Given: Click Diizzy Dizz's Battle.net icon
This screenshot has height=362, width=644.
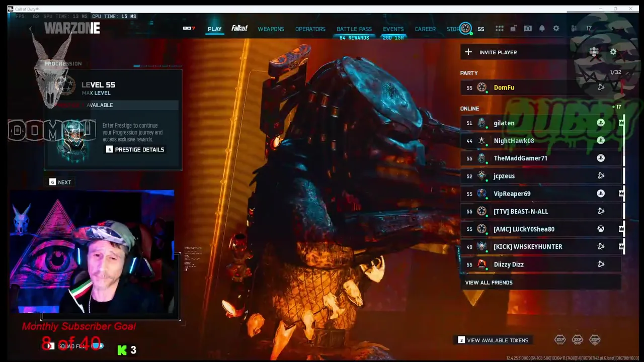Looking at the screenshot, I should pos(601,264).
